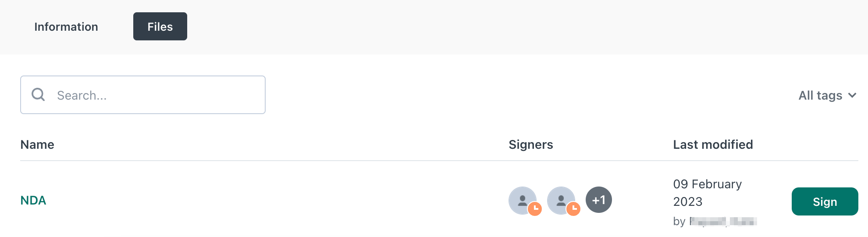Click the magnifying glass search icon
This screenshot has width=868, height=237.
point(38,94)
